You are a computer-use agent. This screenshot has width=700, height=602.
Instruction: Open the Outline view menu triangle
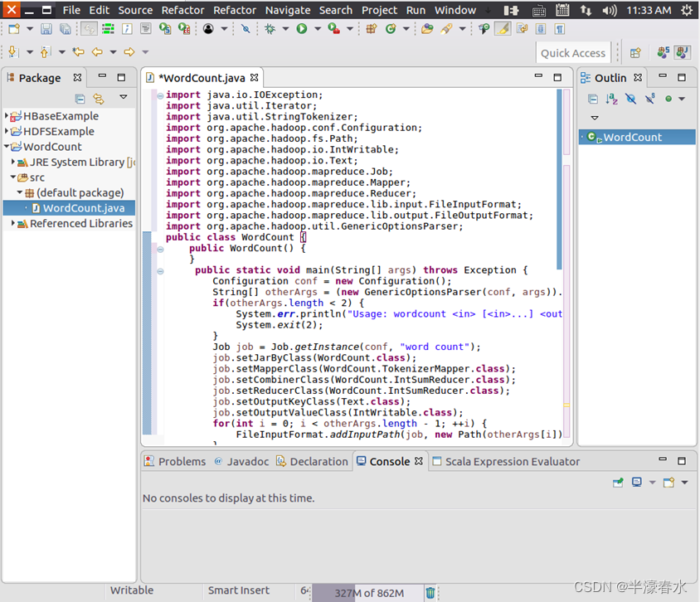595,118
